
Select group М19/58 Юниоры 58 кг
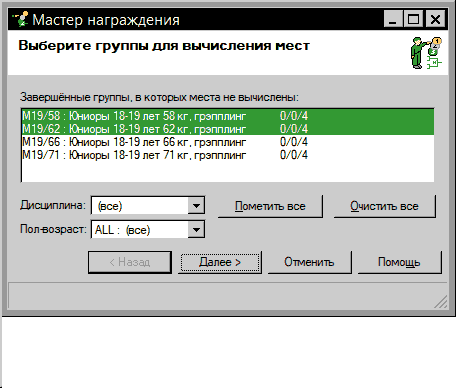228,116
